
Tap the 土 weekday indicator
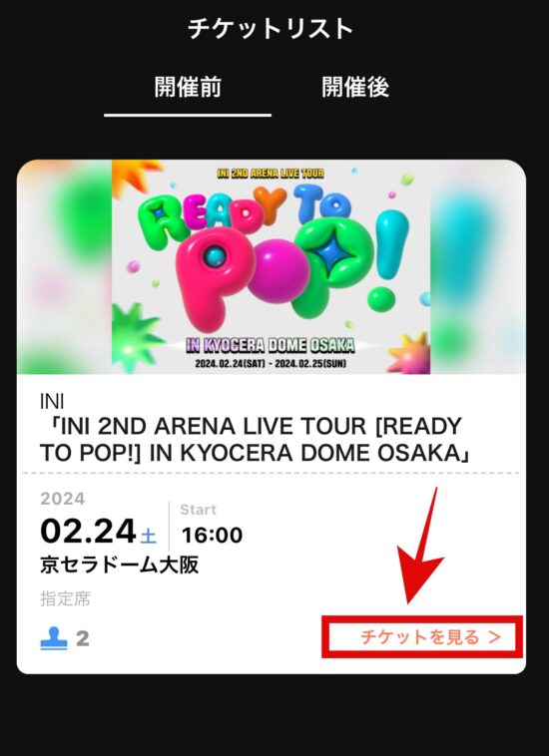(x=148, y=537)
